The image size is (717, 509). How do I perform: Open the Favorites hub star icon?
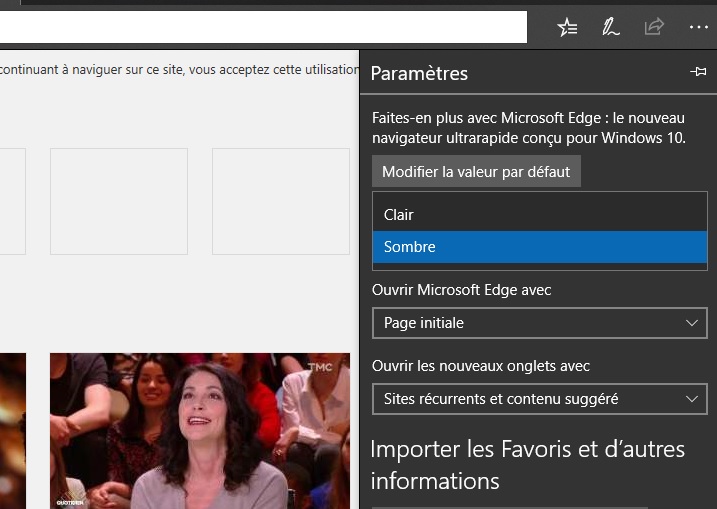567,27
